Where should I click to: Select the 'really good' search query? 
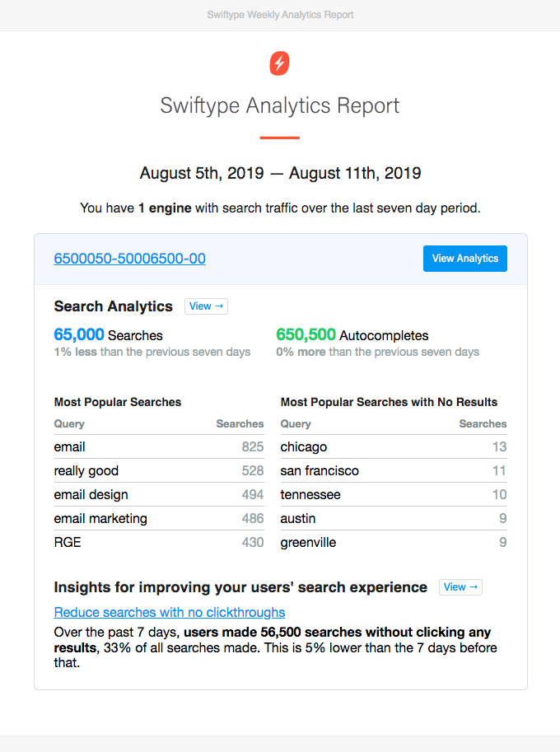tap(86, 470)
